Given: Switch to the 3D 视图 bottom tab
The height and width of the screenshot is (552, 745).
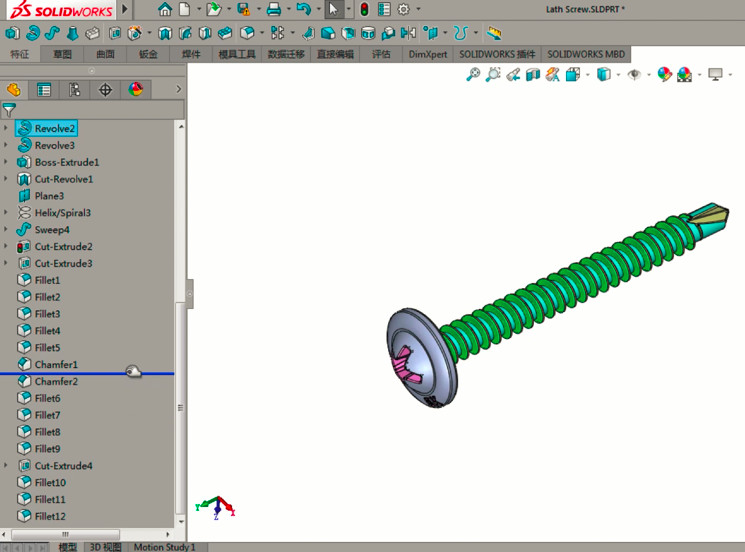Looking at the screenshot, I should (105, 547).
